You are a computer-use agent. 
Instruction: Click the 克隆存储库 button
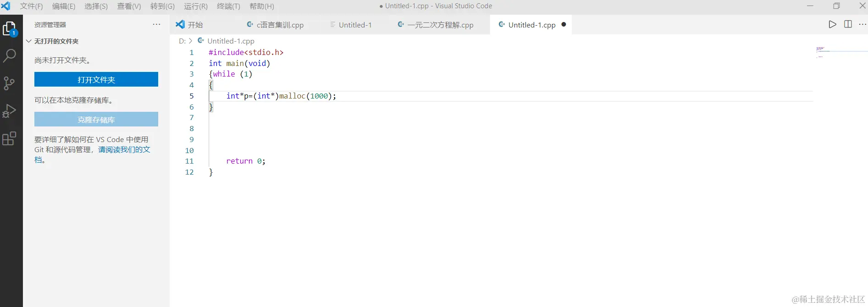(96, 119)
